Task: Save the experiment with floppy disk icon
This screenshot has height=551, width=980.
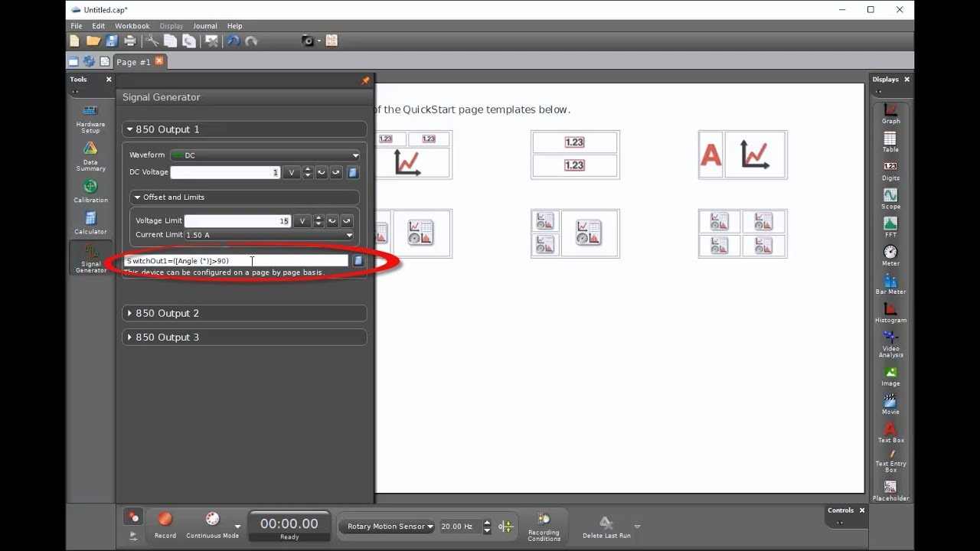Action: (x=112, y=41)
